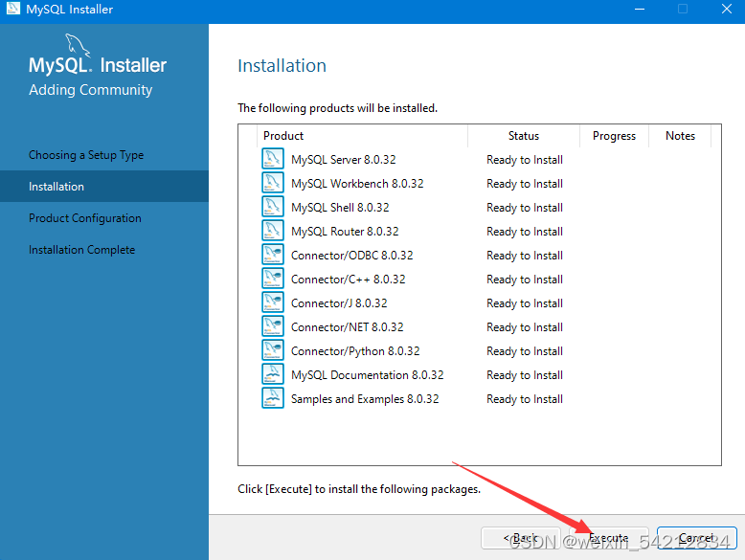Close the MySQL Installer window
Screen dimensions: 745x560
[x=726, y=9]
